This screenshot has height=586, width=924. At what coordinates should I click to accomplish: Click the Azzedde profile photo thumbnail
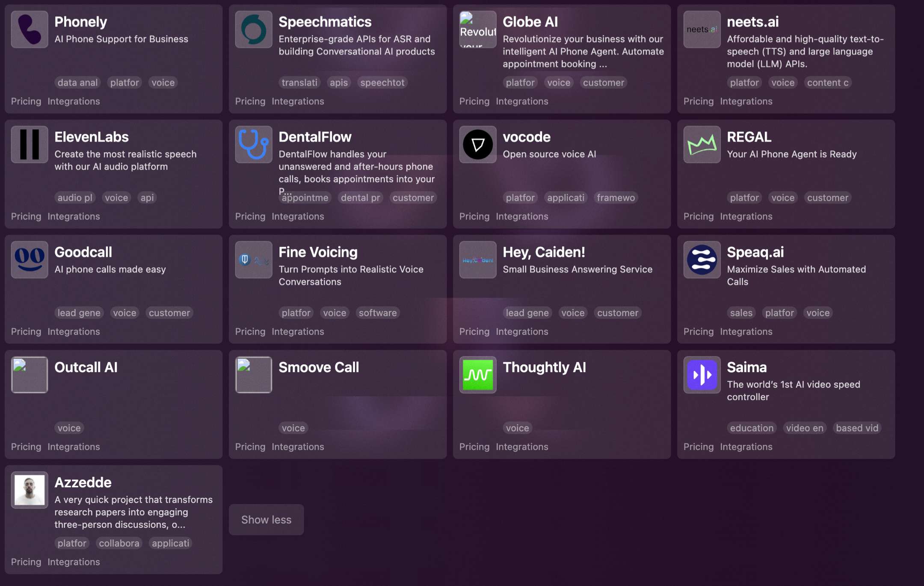pyautogui.click(x=30, y=490)
